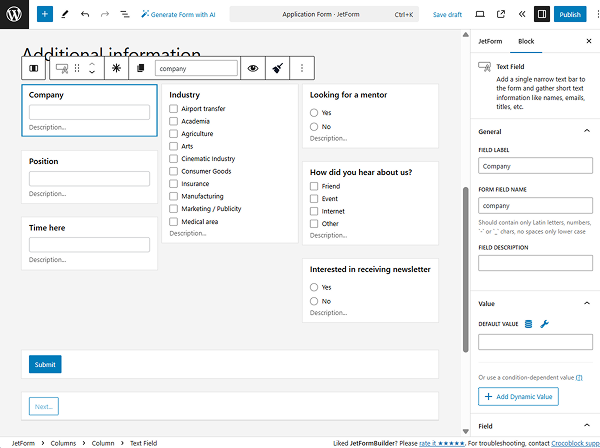Open the Application Form command palette

click(324, 14)
